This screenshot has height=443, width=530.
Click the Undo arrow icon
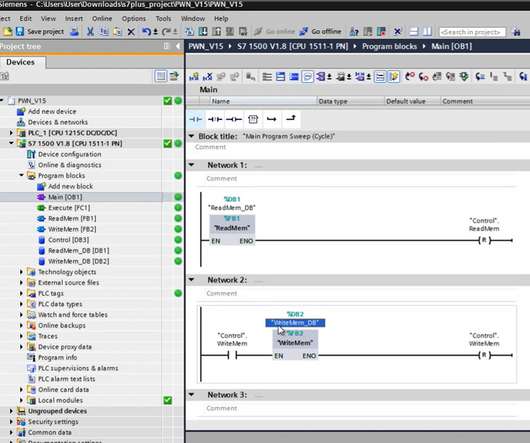click(146, 32)
